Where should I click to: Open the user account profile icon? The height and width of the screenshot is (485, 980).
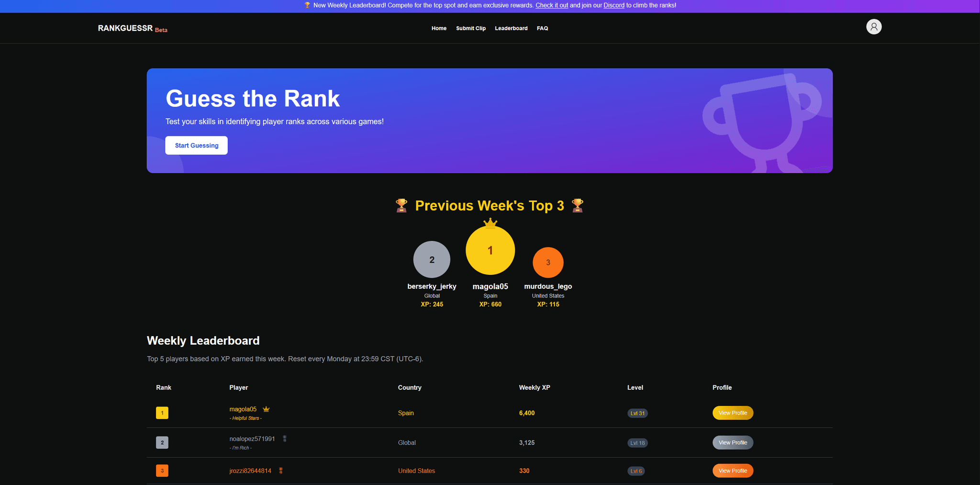pyautogui.click(x=874, y=27)
